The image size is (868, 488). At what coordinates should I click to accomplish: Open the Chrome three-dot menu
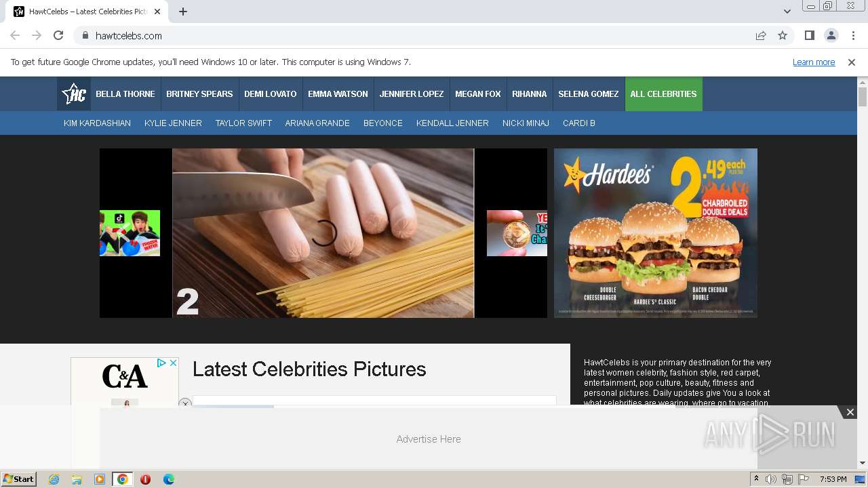tap(853, 36)
